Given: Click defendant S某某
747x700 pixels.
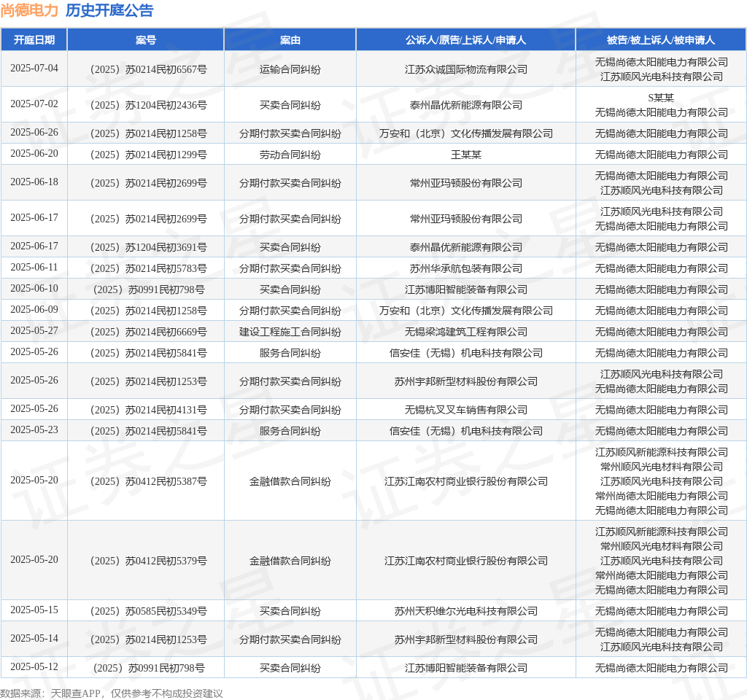Looking at the screenshot, I should tap(661, 98).
